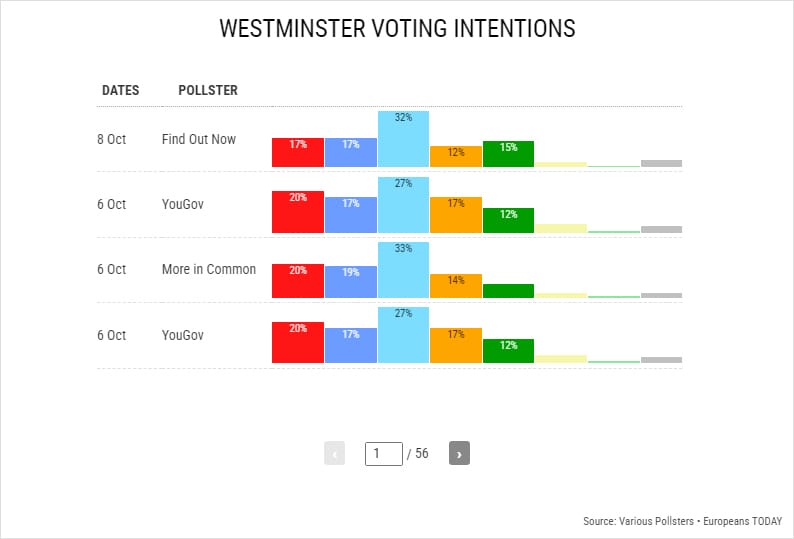The image size is (794, 539).
Task: Click the 32% light blue bar for Find Out Now
Action: 403,140
